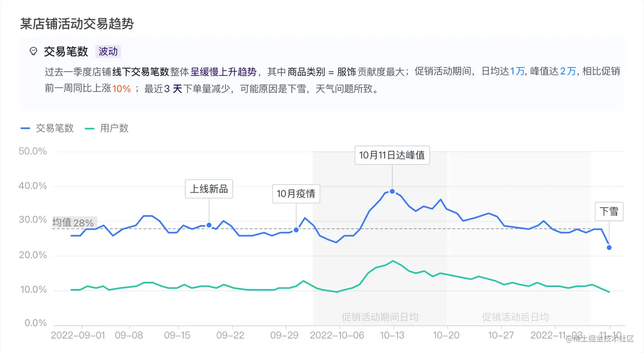Click the peak data point on the blue line
The width and height of the screenshot is (644, 353).
(x=392, y=192)
